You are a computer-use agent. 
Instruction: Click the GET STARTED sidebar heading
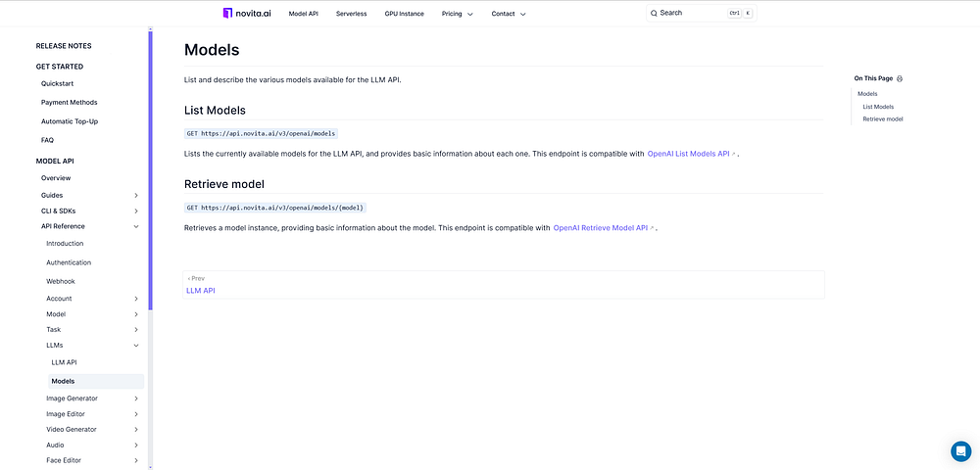tap(60, 67)
